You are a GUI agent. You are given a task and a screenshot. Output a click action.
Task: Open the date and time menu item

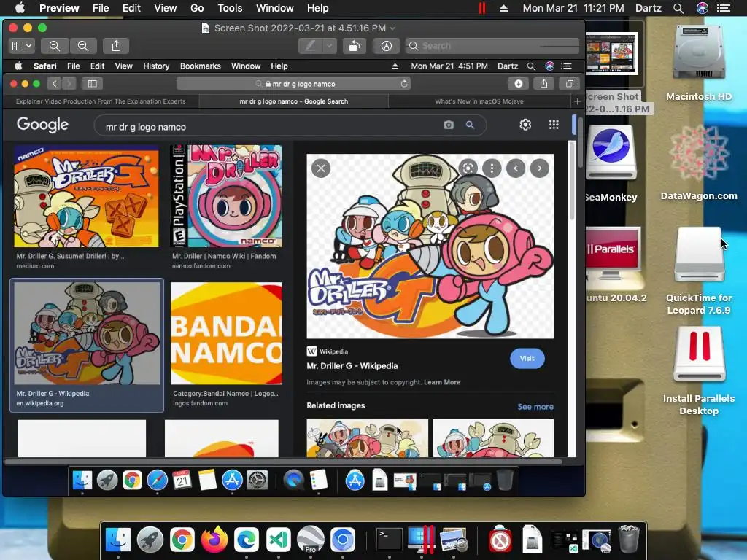pyautogui.click(x=573, y=8)
